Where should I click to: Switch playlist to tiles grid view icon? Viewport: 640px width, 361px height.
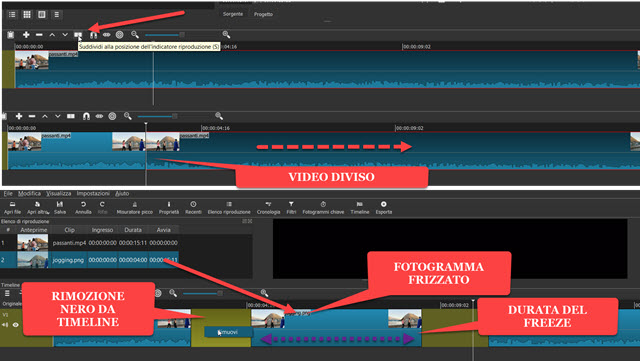[x=27, y=15]
